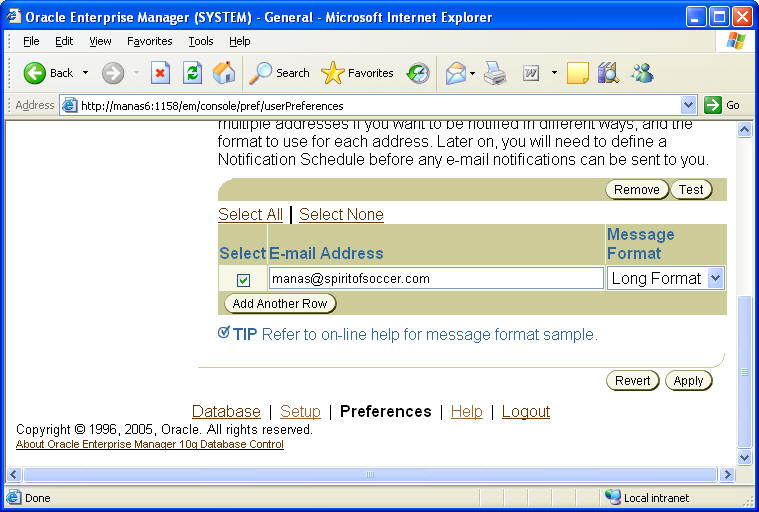The width and height of the screenshot is (759, 512).
Task: Open the Favorites star icon
Action: (x=333, y=73)
